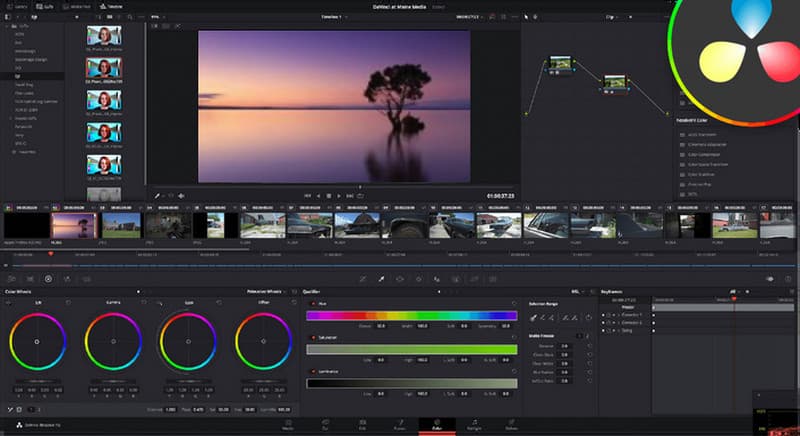800x436 pixels.
Task: Click center of the Gain color wheel
Action: click(186, 341)
